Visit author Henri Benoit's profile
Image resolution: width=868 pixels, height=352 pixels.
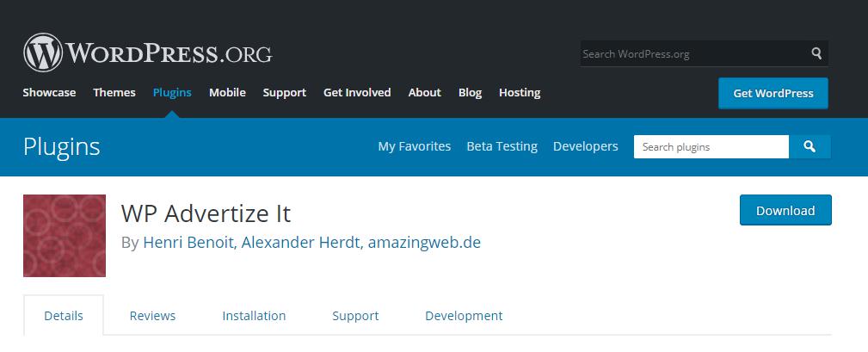pyautogui.click(x=188, y=243)
